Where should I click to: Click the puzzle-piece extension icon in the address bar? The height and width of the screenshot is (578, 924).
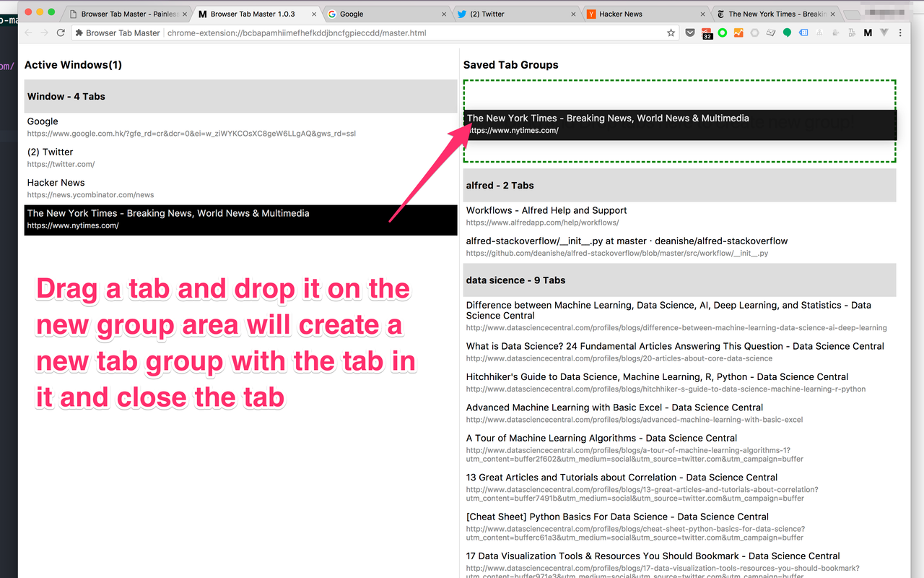pyautogui.click(x=79, y=33)
